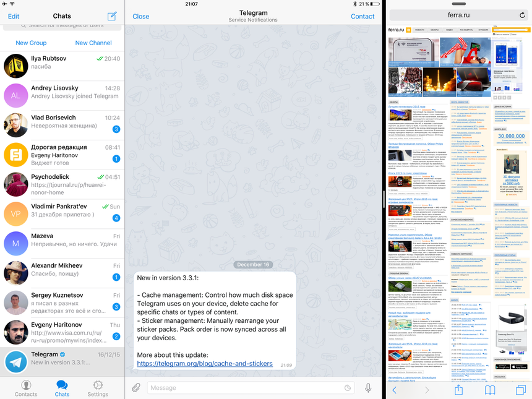532x399 pixels.
Task: Tap the Safari forward arrow
Action: tap(426, 390)
